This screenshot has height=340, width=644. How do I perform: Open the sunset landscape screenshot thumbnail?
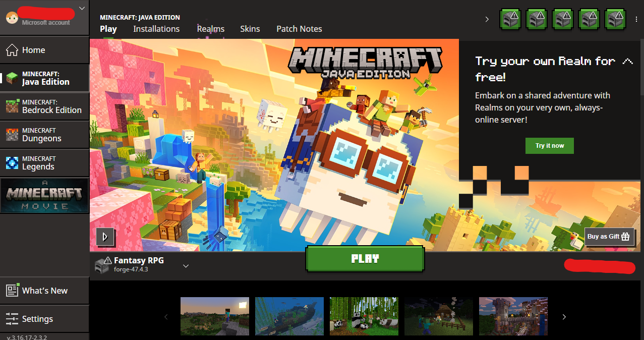(215, 317)
